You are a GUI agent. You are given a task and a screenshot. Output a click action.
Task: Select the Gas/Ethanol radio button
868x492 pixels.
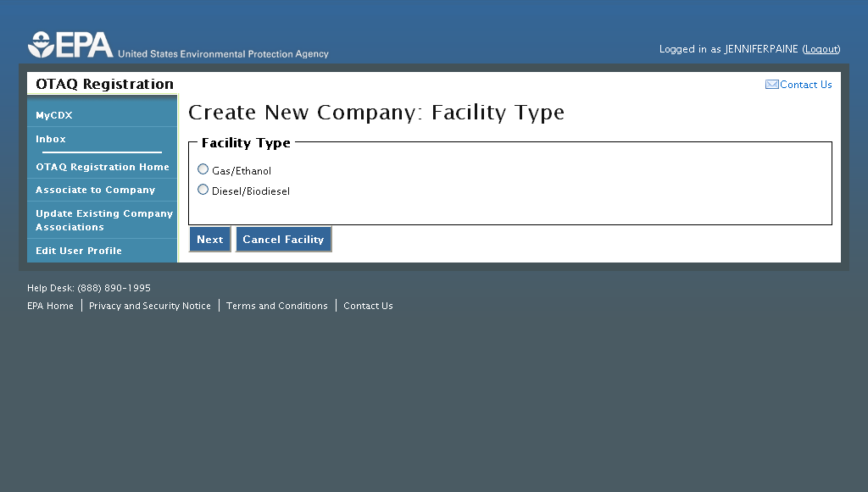tap(203, 169)
